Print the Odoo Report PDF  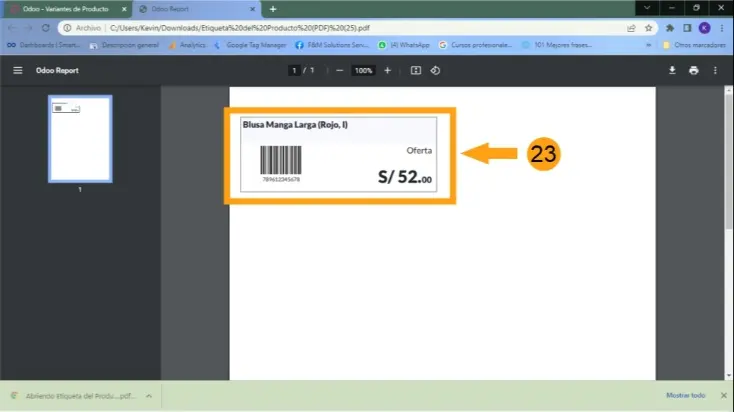[693, 71]
